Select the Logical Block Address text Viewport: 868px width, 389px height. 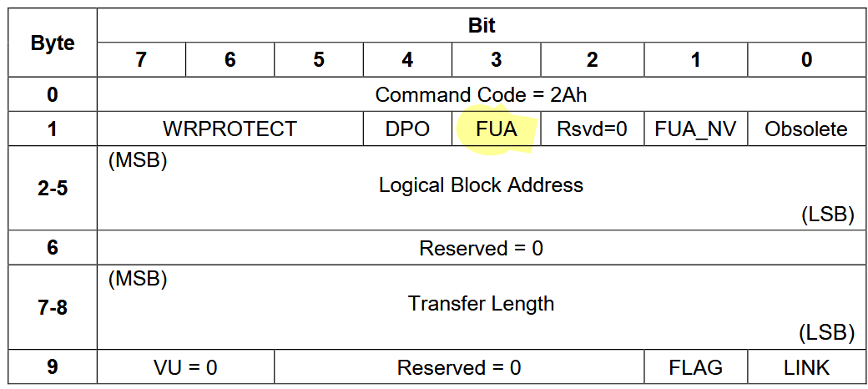(x=481, y=184)
